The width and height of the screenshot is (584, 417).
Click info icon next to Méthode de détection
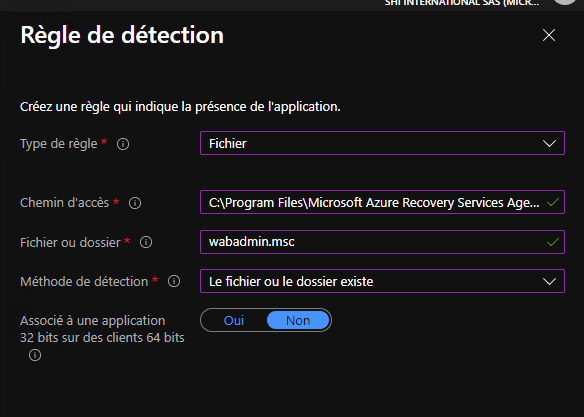point(174,281)
